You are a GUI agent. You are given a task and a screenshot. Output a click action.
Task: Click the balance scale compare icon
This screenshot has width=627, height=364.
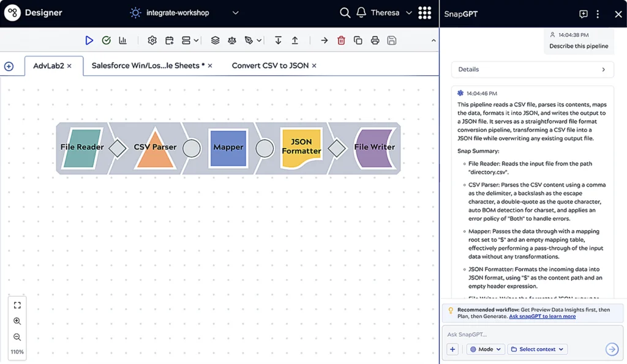click(x=232, y=40)
